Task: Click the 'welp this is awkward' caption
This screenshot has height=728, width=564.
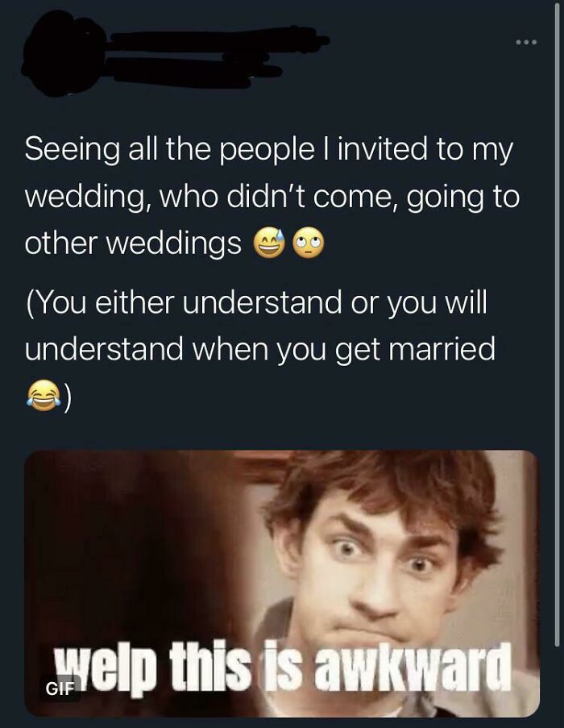Action: [282, 667]
